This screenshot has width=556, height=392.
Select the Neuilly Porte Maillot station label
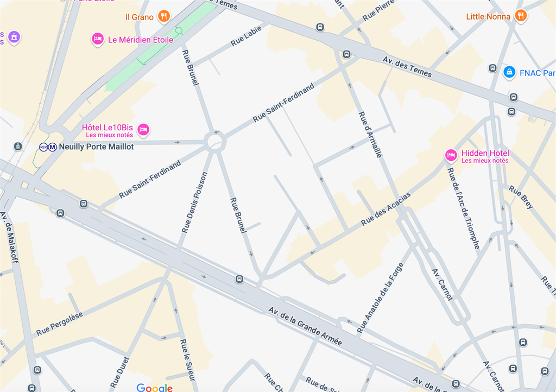96,147
